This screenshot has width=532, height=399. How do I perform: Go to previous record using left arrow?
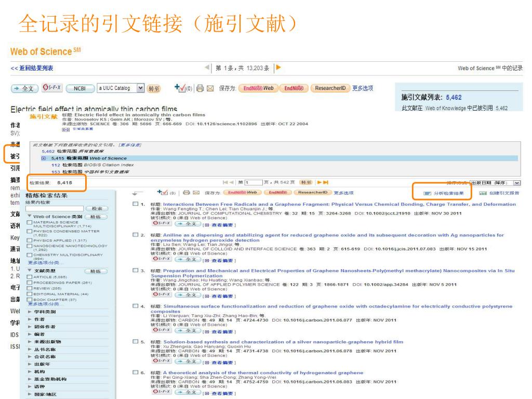(207, 67)
